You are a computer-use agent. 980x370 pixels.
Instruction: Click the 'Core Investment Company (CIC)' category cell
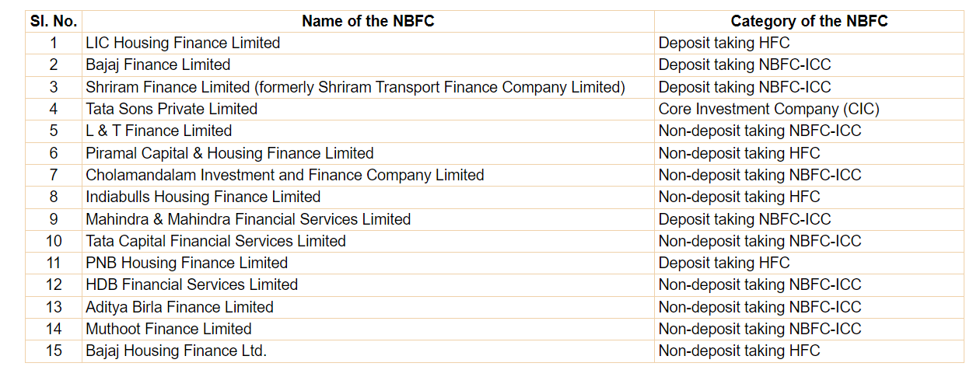point(768,109)
